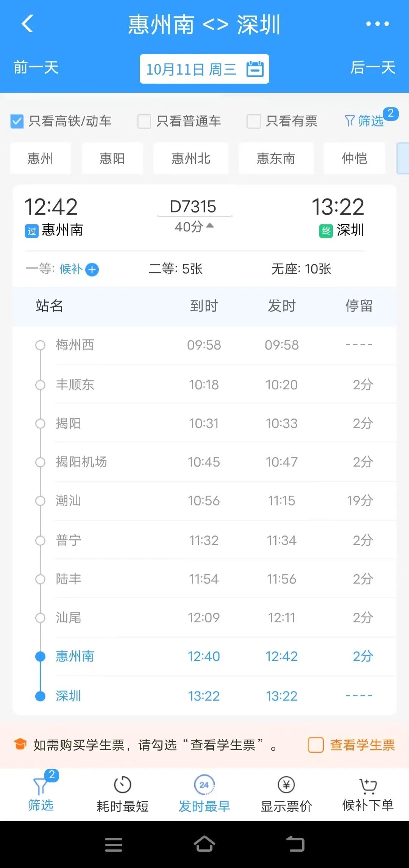Open the bottom filter funnel icon

tap(41, 786)
